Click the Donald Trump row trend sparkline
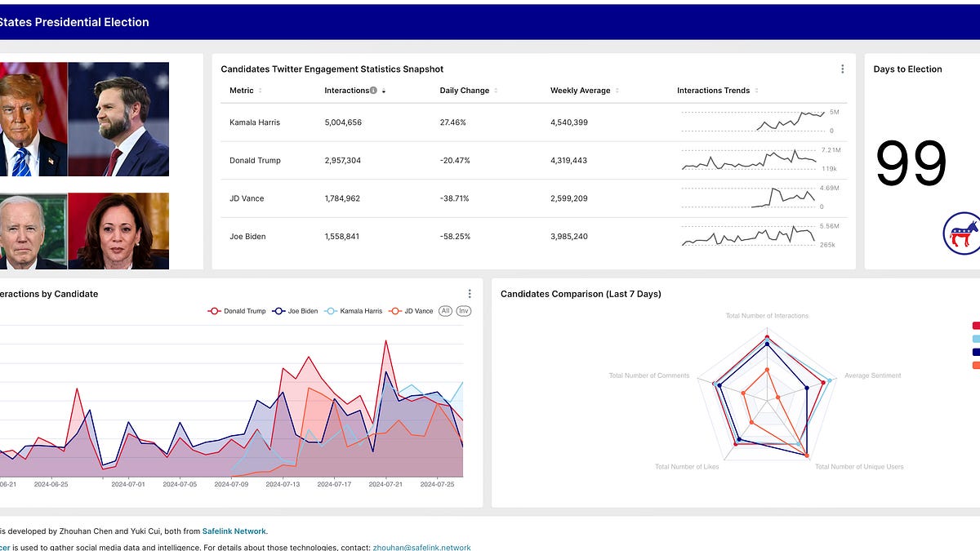This screenshot has height=551, width=980. tap(750, 160)
